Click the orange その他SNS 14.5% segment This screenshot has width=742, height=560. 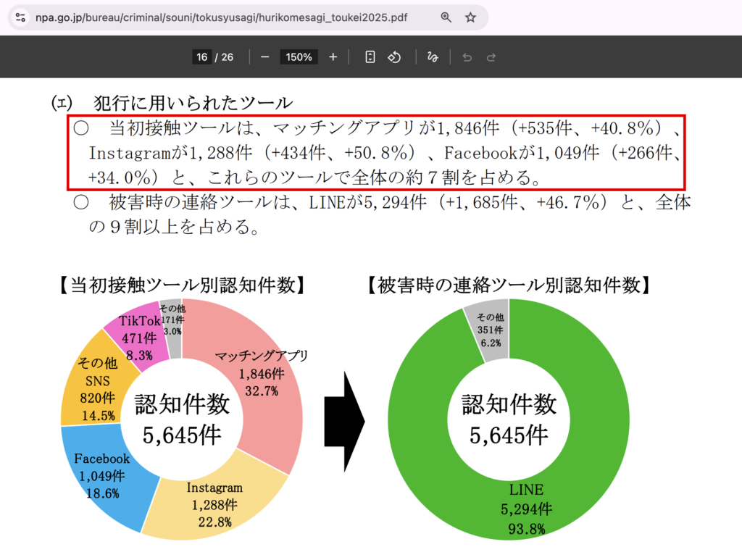(x=97, y=389)
